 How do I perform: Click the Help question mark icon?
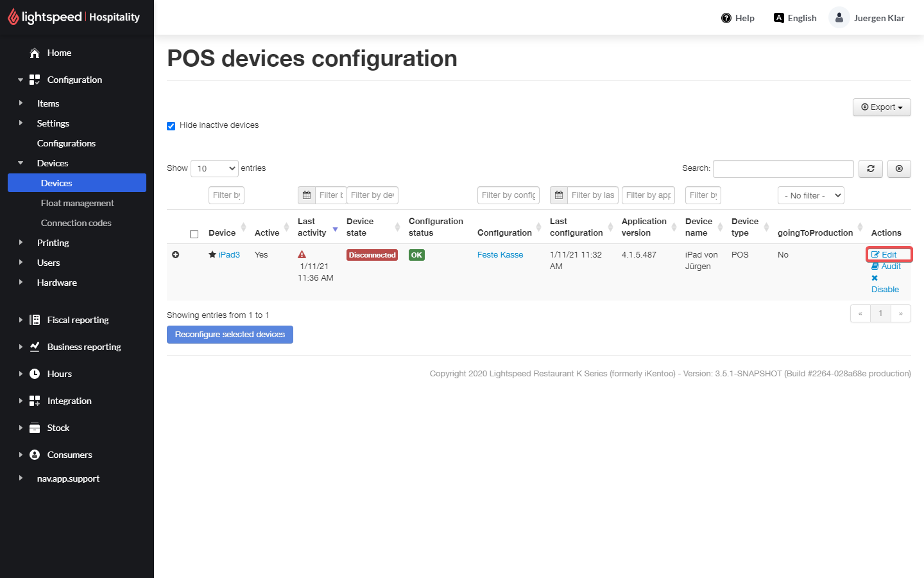point(726,18)
